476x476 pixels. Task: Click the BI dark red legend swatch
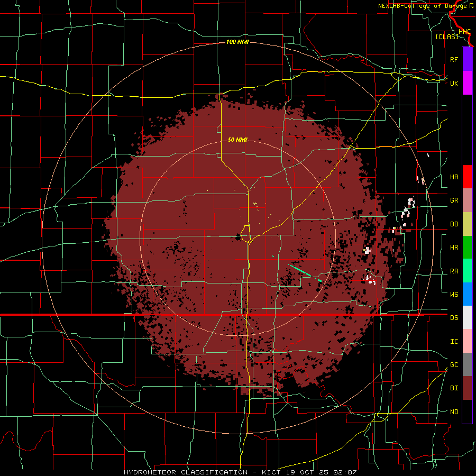pos(467,388)
